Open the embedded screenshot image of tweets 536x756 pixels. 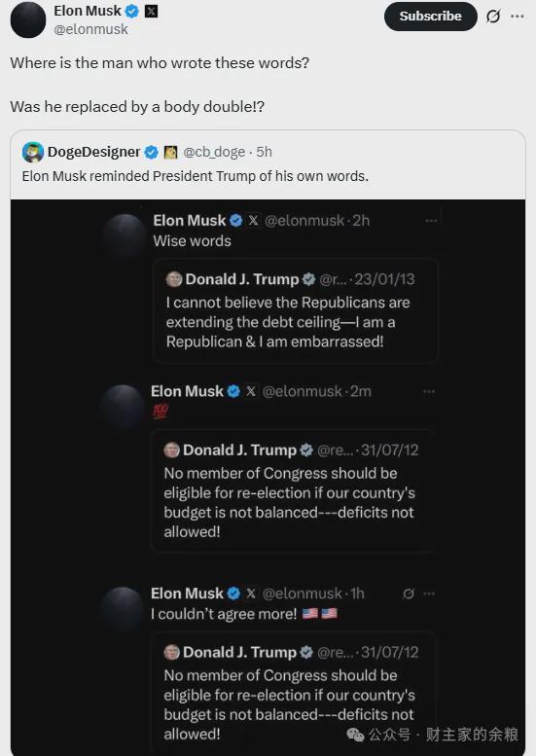(x=268, y=478)
